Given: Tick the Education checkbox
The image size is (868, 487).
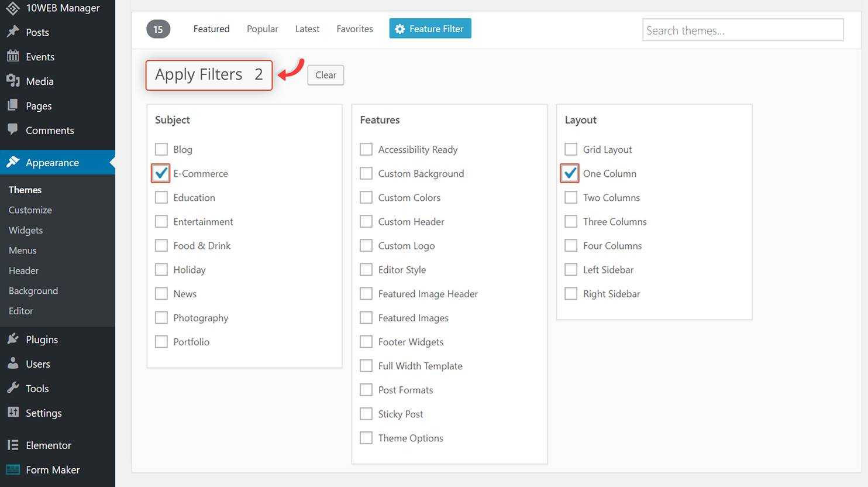Looking at the screenshot, I should pos(161,197).
